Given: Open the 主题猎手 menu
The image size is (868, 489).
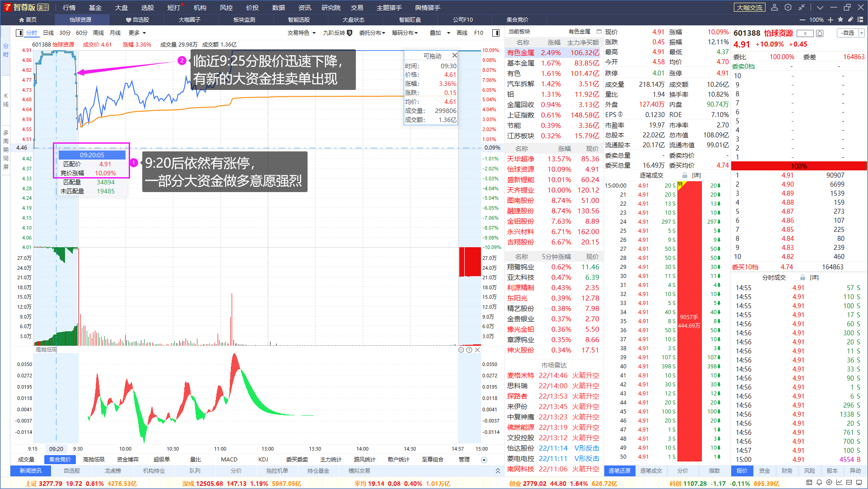Looking at the screenshot, I should pyautogui.click(x=389, y=8).
